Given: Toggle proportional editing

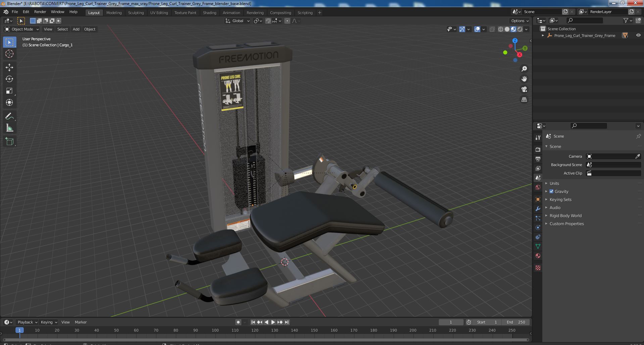Looking at the screenshot, I should tap(287, 21).
